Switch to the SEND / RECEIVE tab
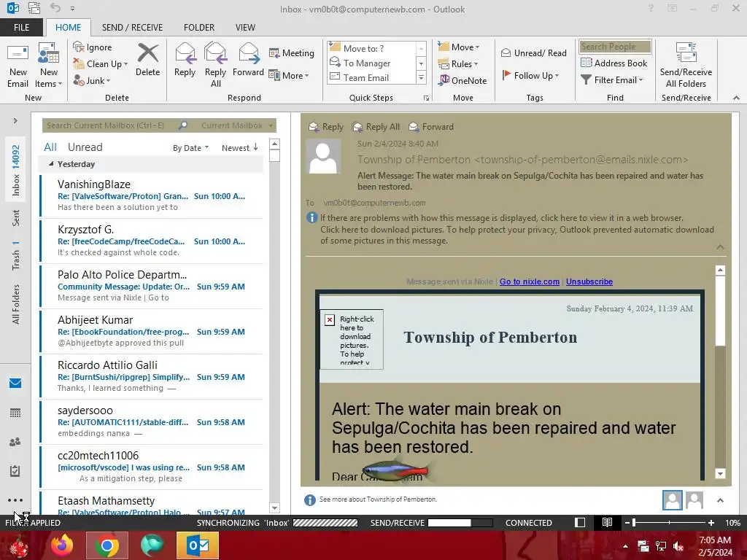The width and height of the screenshot is (747, 560). 133,28
